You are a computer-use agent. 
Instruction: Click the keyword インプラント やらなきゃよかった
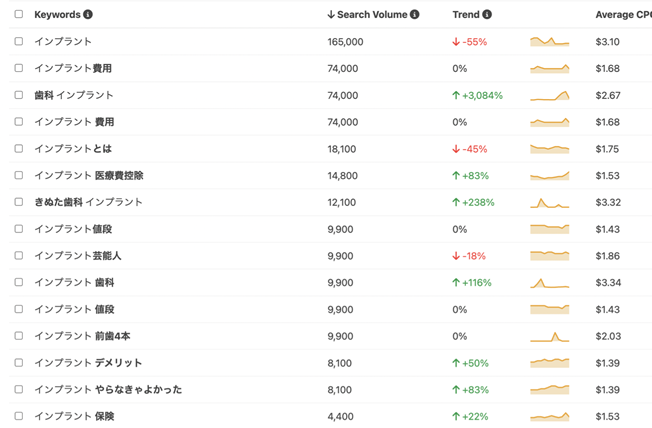click(108, 390)
